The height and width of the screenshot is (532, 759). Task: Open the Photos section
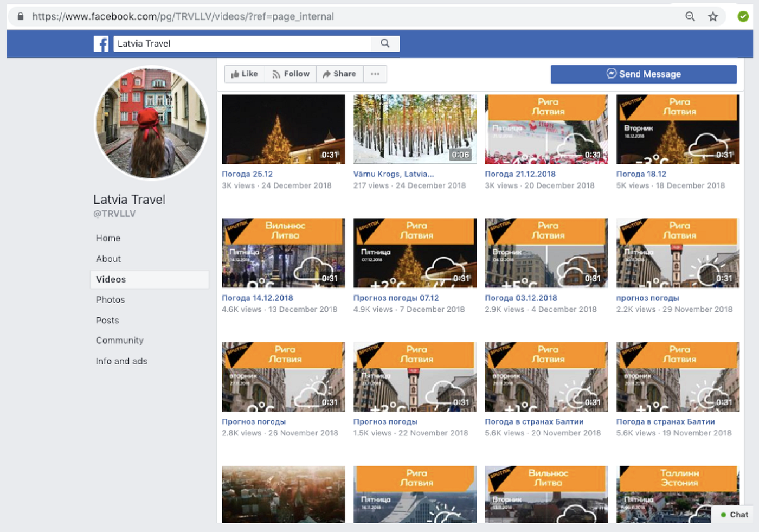(x=110, y=299)
